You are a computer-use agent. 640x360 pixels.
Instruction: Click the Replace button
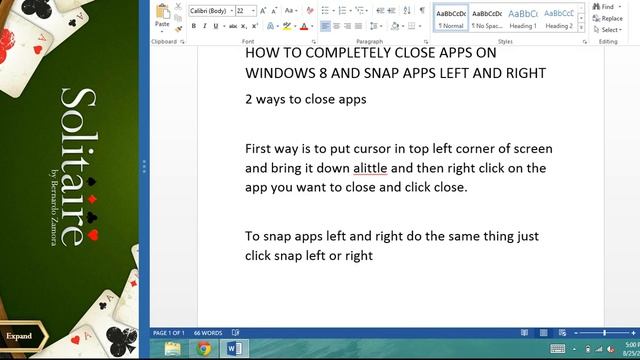[608, 18]
